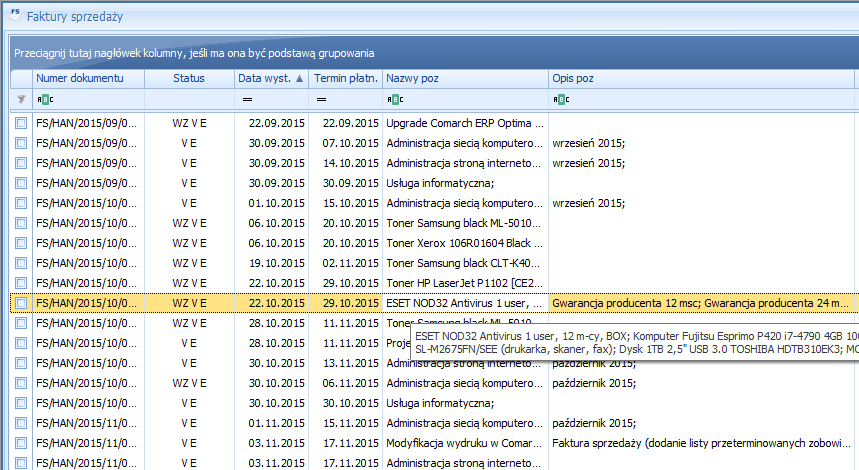Select status 'WZ V E' in 22.09.2015 row

(189, 123)
